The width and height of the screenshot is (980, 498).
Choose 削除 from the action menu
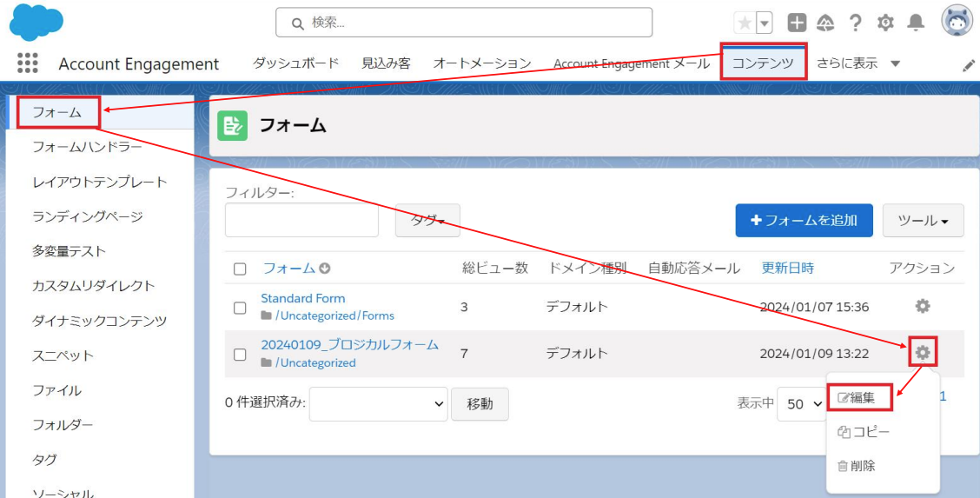[857, 466]
